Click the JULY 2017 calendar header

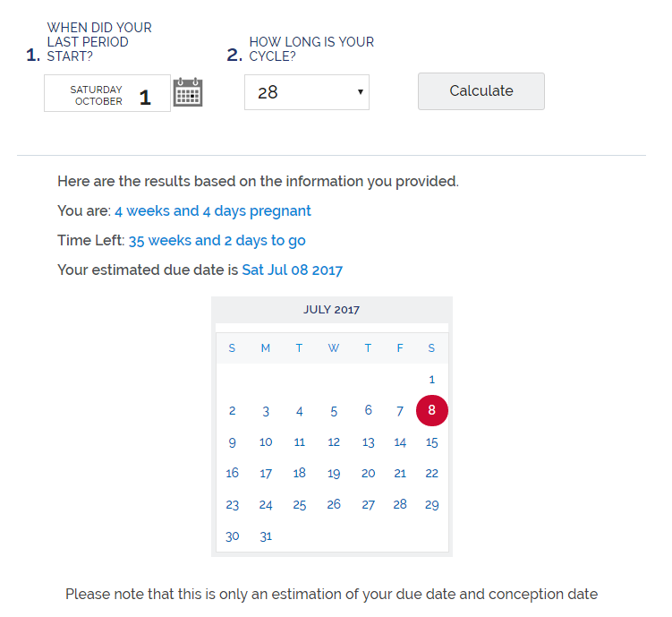tap(331, 310)
